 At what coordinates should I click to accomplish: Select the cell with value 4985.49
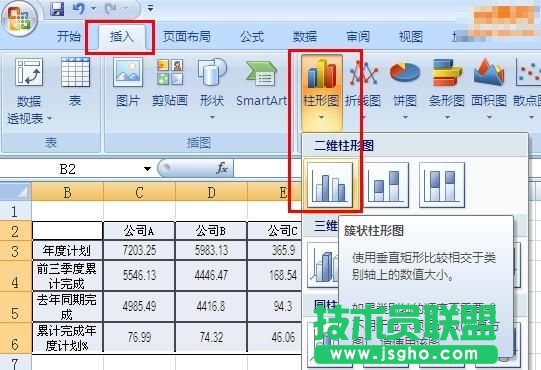point(139,307)
